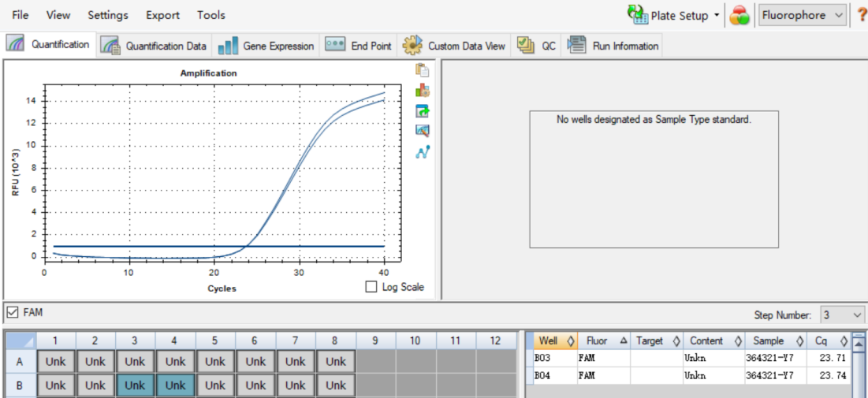
Task: Open the Tools menu
Action: pos(211,15)
